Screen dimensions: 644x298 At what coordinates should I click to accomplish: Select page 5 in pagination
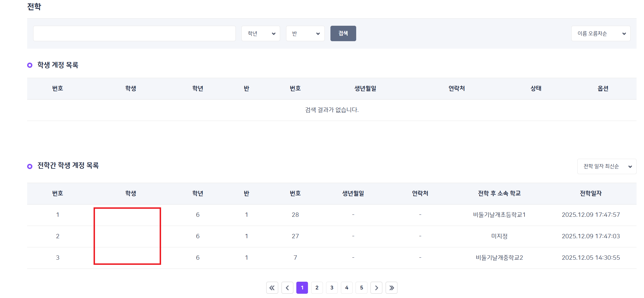tap(362, 288)
